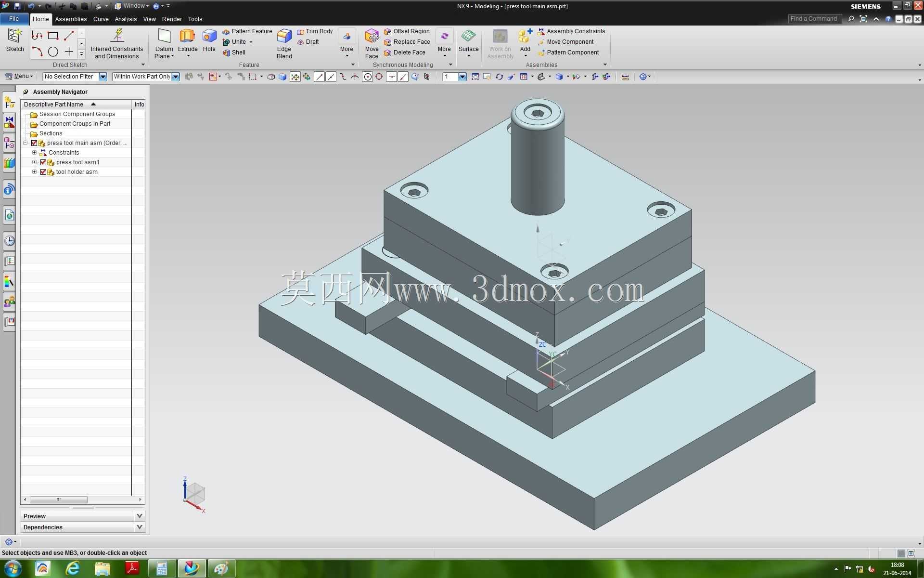The height and width of the screenshot is (578, 924).
Task: Open the Assembly Navigator sidebar tab
Action: [9, 102]
